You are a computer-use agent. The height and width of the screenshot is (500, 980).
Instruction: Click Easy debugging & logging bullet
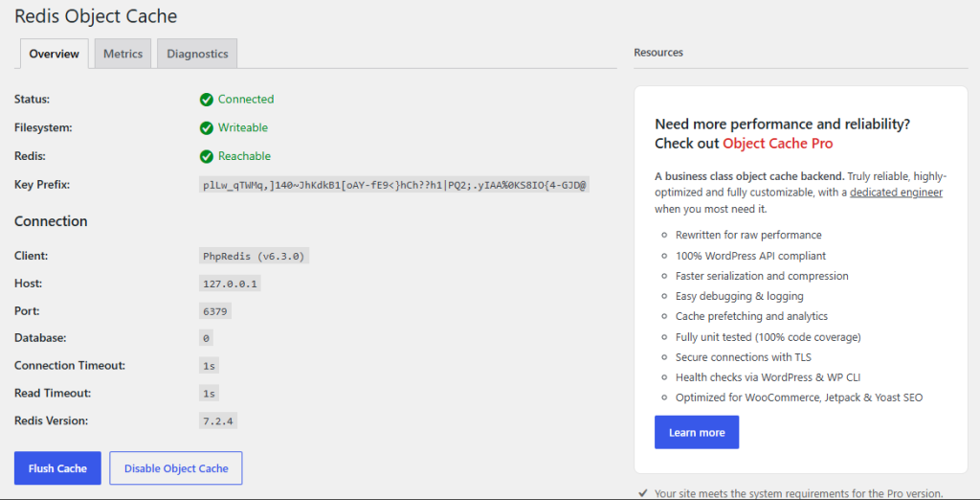tap(740, 296)
